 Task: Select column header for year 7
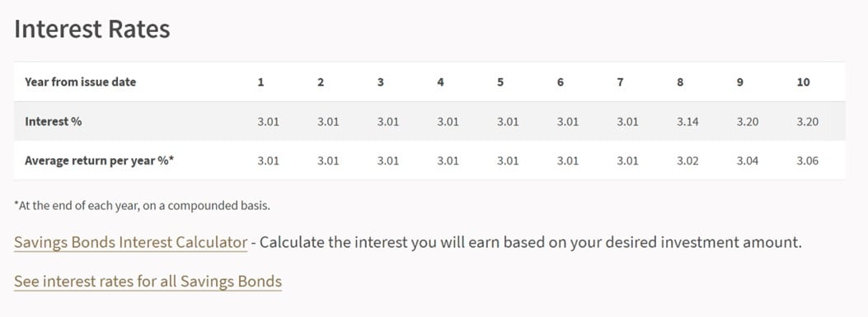tap(620, 82)
